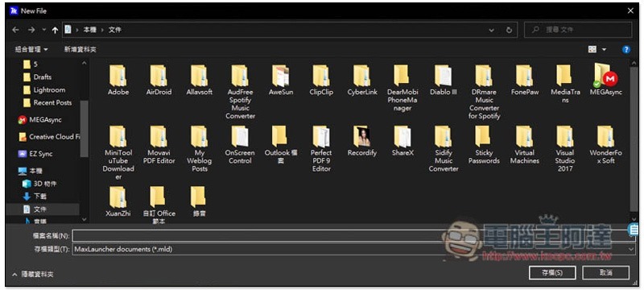Open WonderFox Soft folder
This screenshot has width=644, height=290.
click(606, 144)
